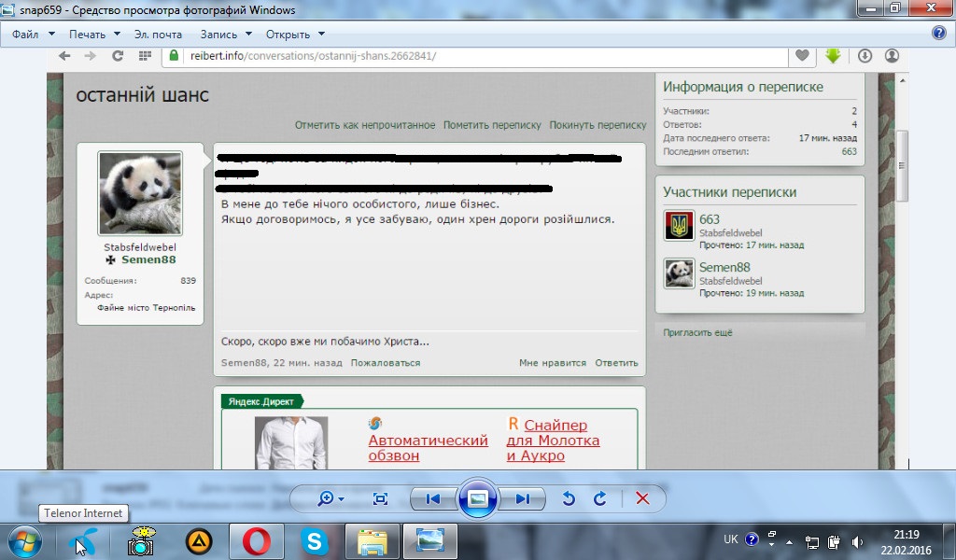Viewport: 956px width, 560px height.
Task: Click the actual size fit button
Action: pos(381,499)
